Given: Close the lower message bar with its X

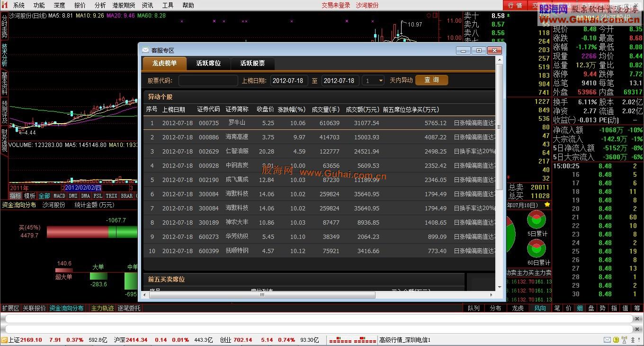Looking at the screenshot, I should 637,330.
